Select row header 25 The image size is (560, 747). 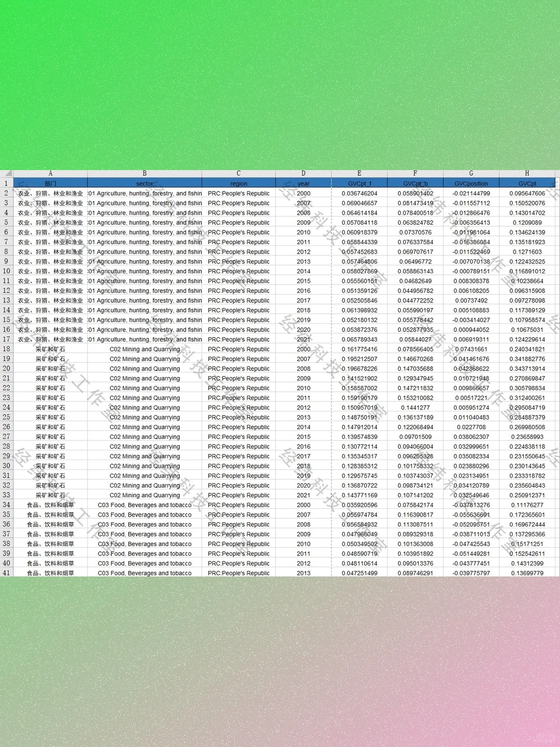point(6,417)
